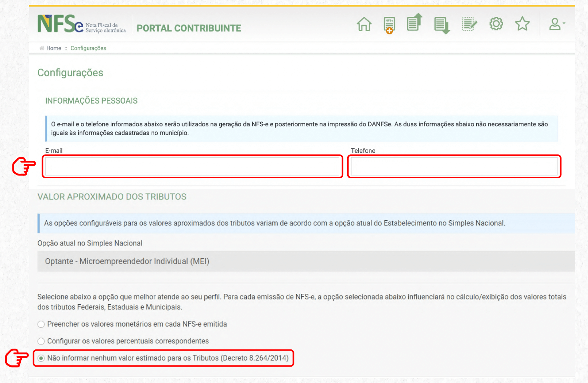
Task: Select the draft/edit document icon
Action: point(468,24)
